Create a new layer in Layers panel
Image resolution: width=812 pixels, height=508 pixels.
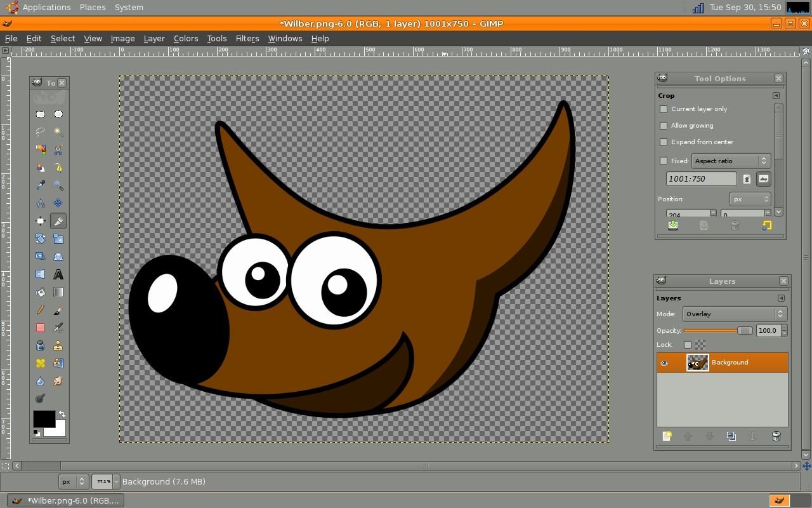667,436
